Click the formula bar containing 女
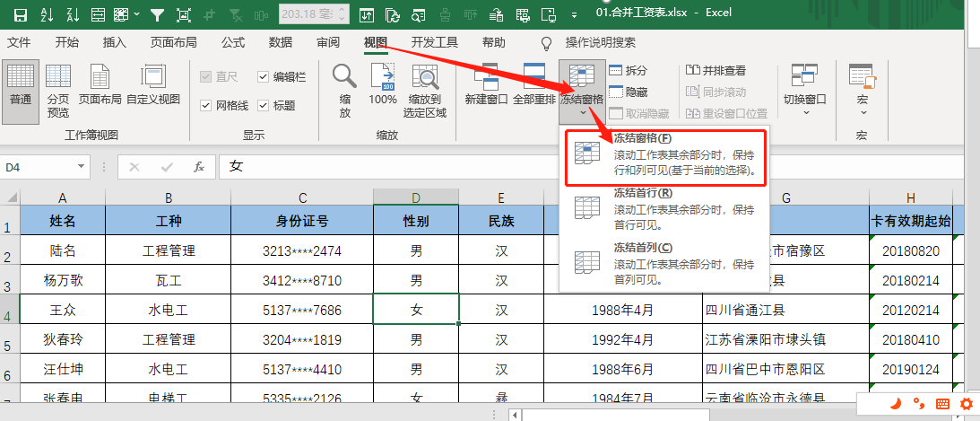The width and height of the screenshot is (980, 421). click(x=599, y=167)
